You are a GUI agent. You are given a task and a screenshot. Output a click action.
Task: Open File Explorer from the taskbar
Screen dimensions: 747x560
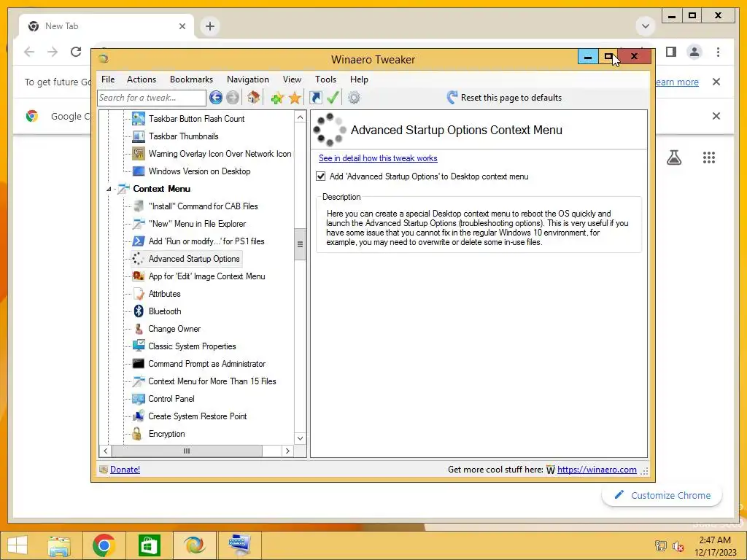point(59,545)
